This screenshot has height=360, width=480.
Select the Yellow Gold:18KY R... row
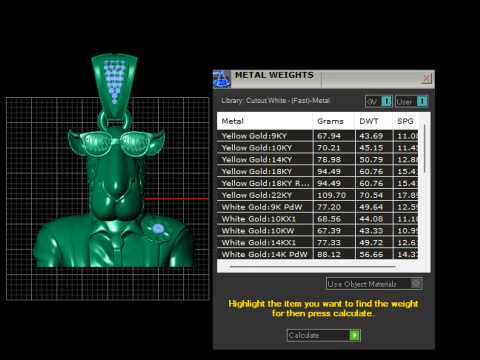coord(317,183)
